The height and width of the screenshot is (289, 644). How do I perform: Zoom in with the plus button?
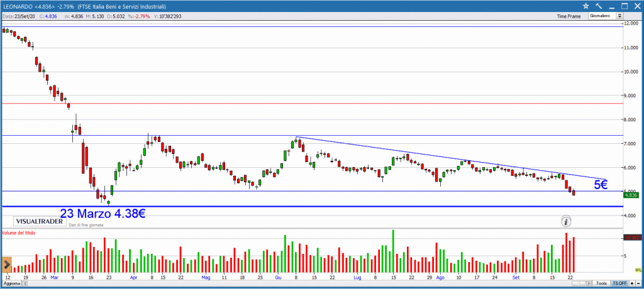[631, 283]
